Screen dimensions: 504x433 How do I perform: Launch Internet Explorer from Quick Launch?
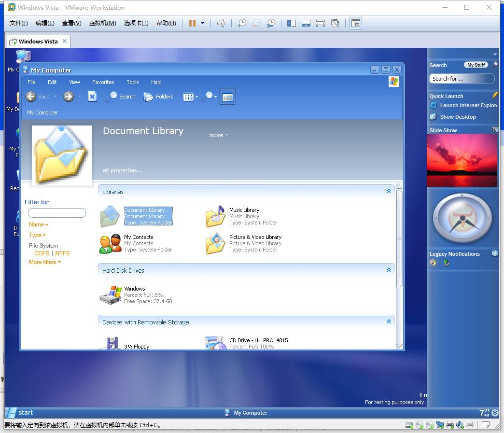(x=464, y=105)
